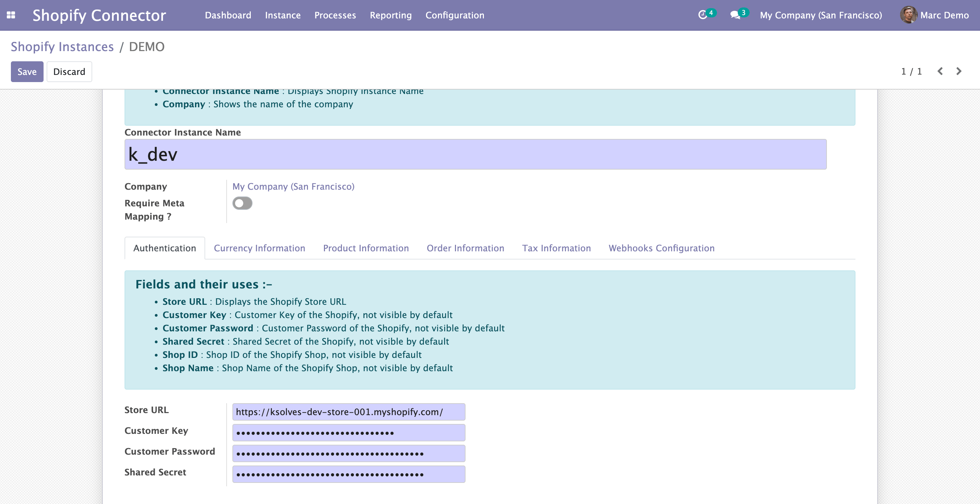
Task: Switch to the Product Information tab
Action: click(x=365, y=248)
